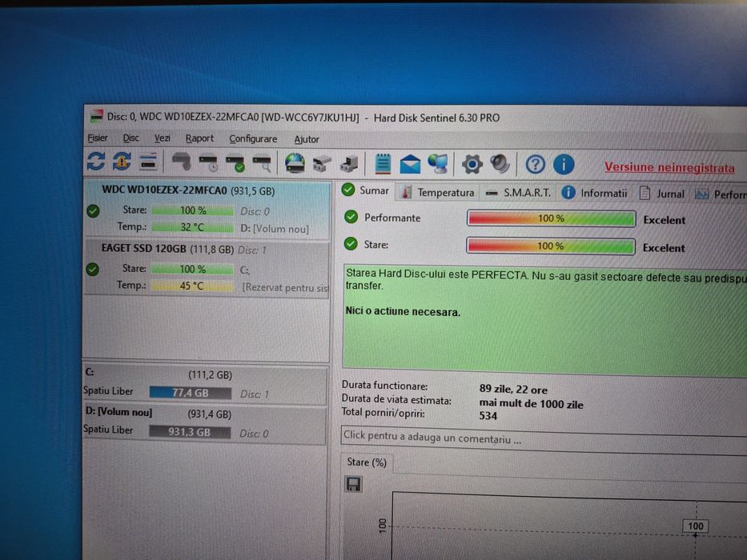Select the Stare (%) graph tab
The width and height of the screenshot is (747, 560).
pyautogui.click(x=367, y=462)
